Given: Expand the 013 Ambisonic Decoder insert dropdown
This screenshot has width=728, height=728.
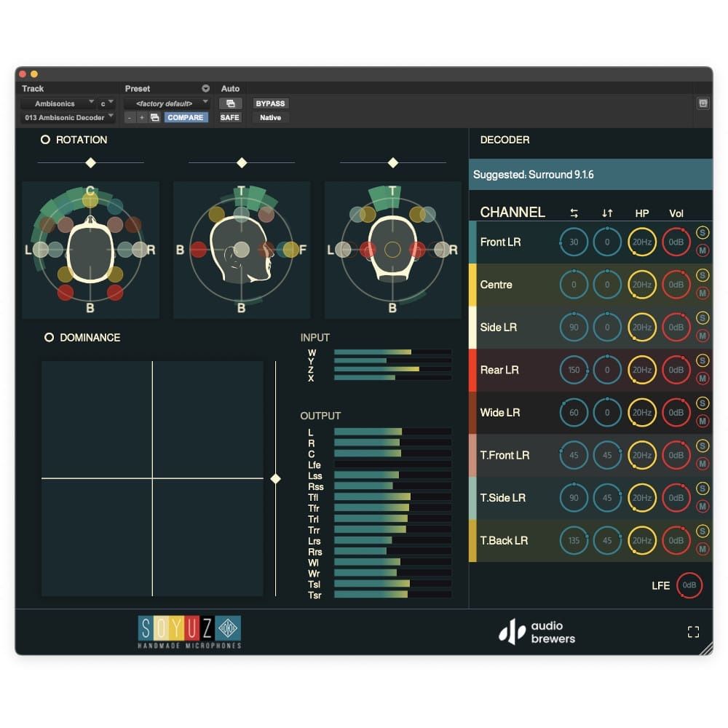Looking at the screenshot, I should pos(68,117).
